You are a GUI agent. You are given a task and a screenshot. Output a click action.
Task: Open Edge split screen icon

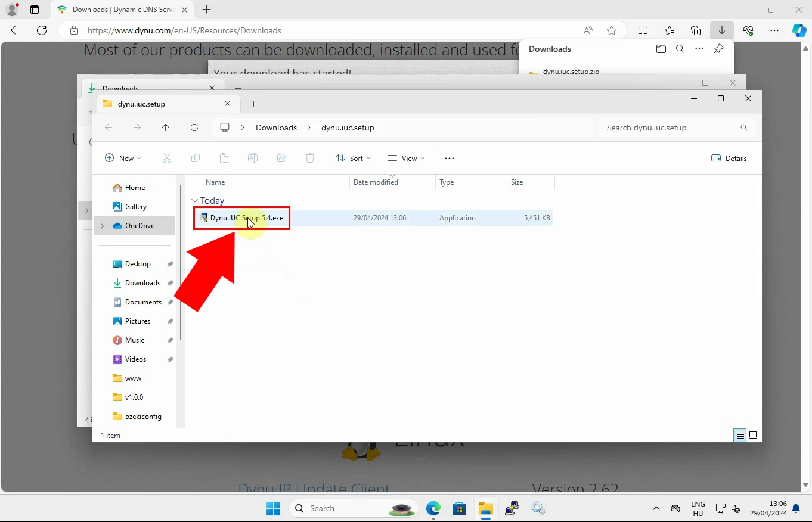coord(643,30)
